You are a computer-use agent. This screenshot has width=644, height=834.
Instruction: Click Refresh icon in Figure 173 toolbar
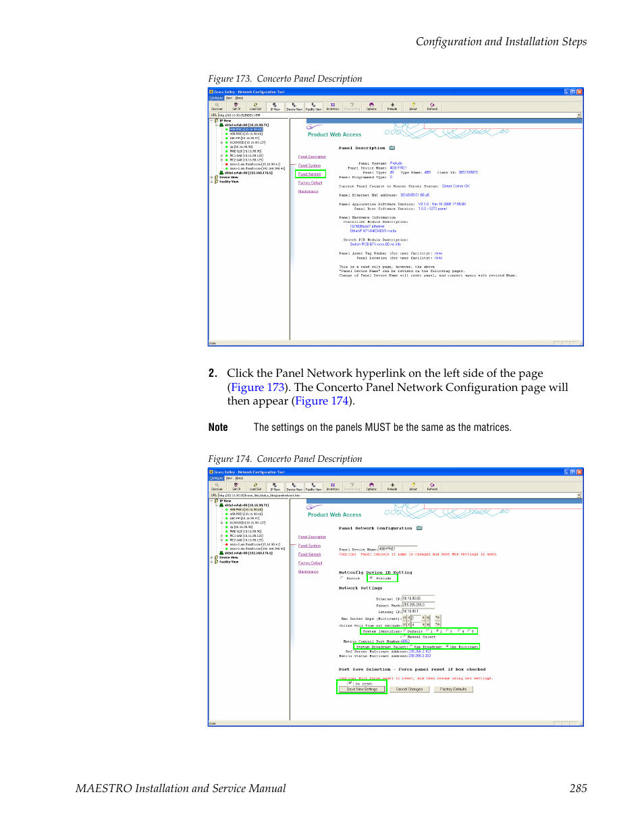click(432, 106)
